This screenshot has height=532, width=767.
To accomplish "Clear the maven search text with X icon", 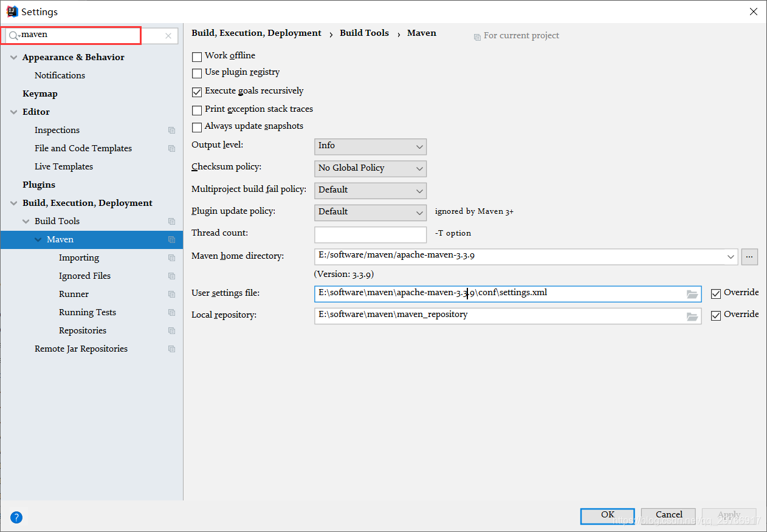I will pyautogui.click(x=168, y=36).
